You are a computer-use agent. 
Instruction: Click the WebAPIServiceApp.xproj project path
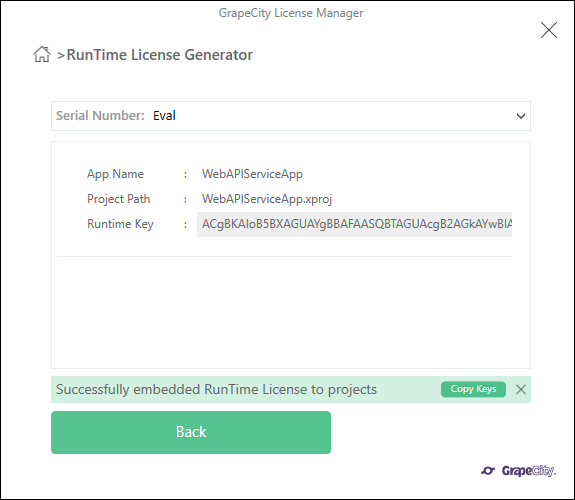click(267, 199)
